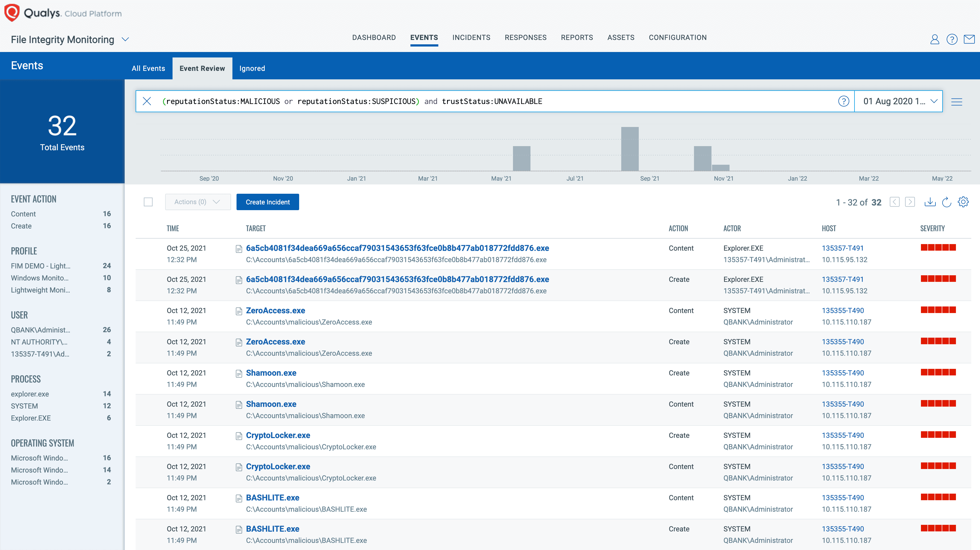Open Shamoon.exe Create event link
Image resolution: width=980 pixels, height=550 pixels.
coord(271,373)
